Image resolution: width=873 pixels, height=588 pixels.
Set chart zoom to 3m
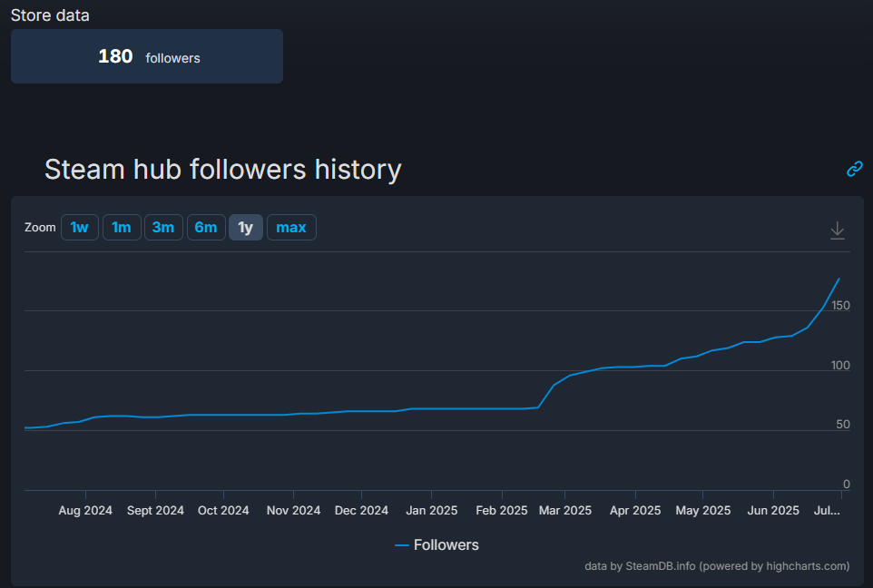click(163, 227)
